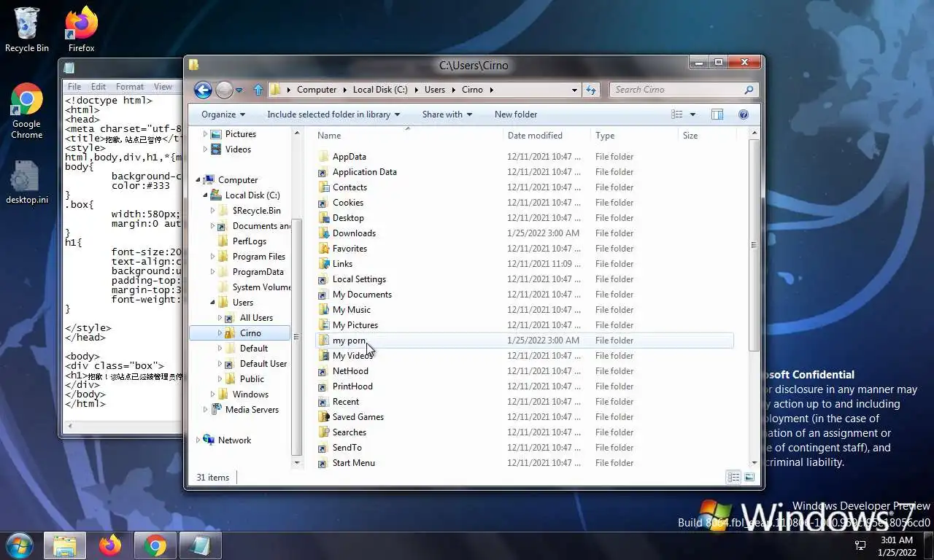Refresh the Explorer address bar
This screenshot has height=560, width=934.
click(591, 90)
